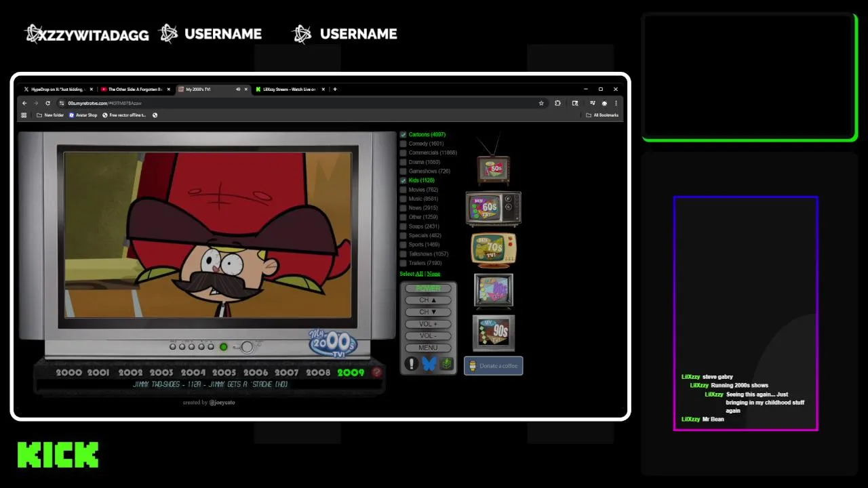Click the blue butterfly Bluesky icon
Image resolution: width=868 pixels, height=488 pixels.
429,364
